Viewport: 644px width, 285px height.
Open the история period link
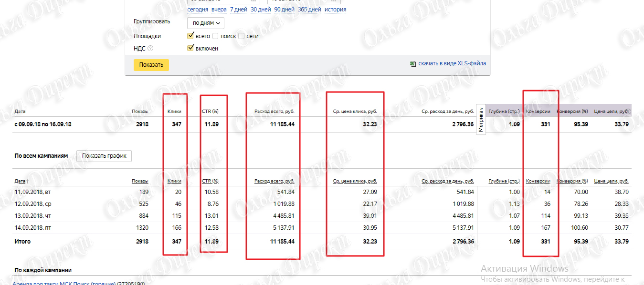[335, 10]
